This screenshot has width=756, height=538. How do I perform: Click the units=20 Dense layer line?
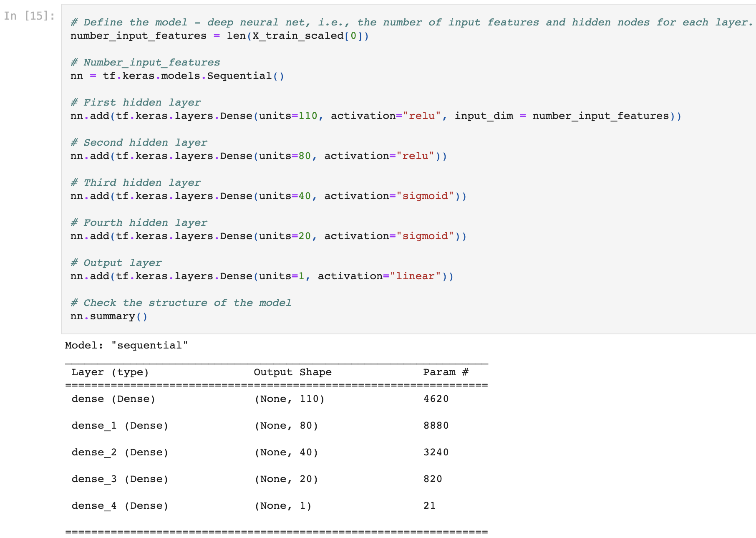[268, 236]
